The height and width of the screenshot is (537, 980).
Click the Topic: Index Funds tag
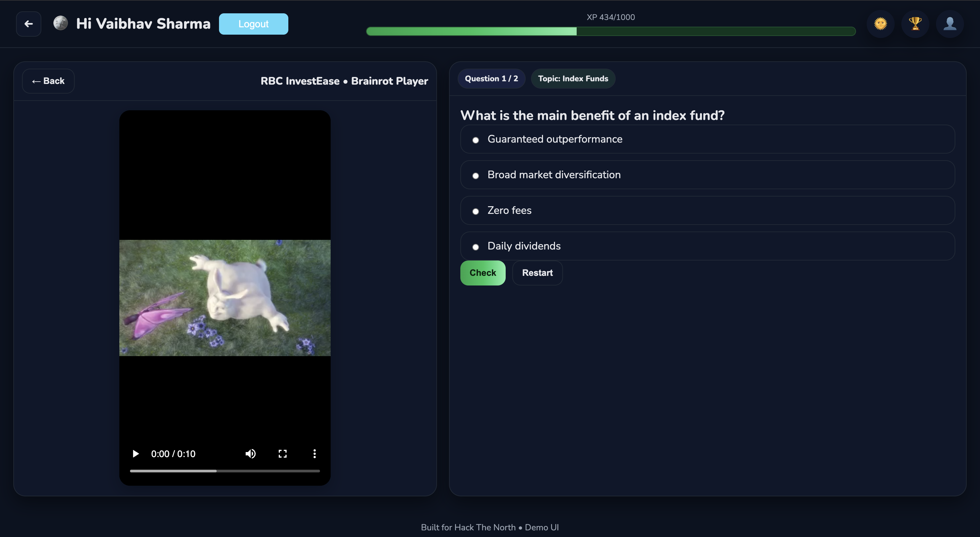coord(573,79)
